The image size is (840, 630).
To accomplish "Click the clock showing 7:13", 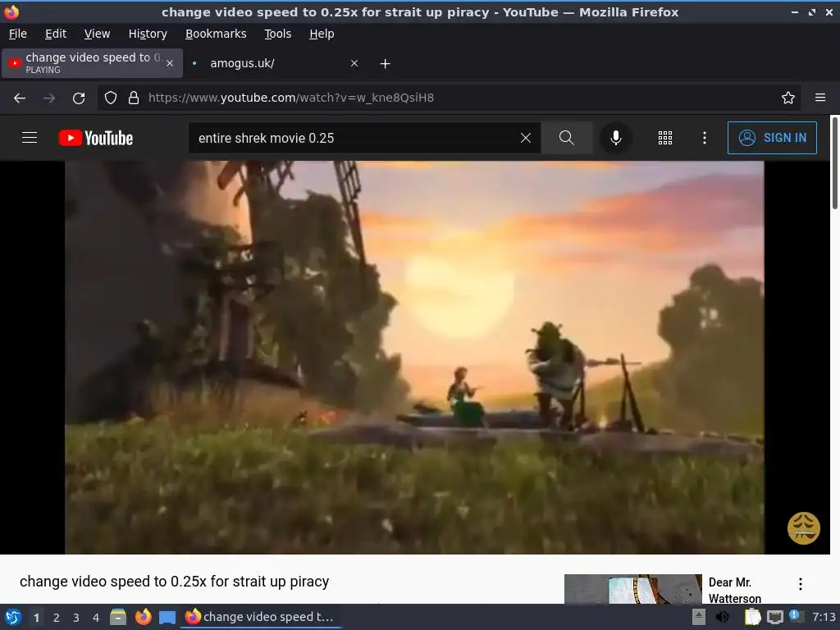I will [824, 617].
